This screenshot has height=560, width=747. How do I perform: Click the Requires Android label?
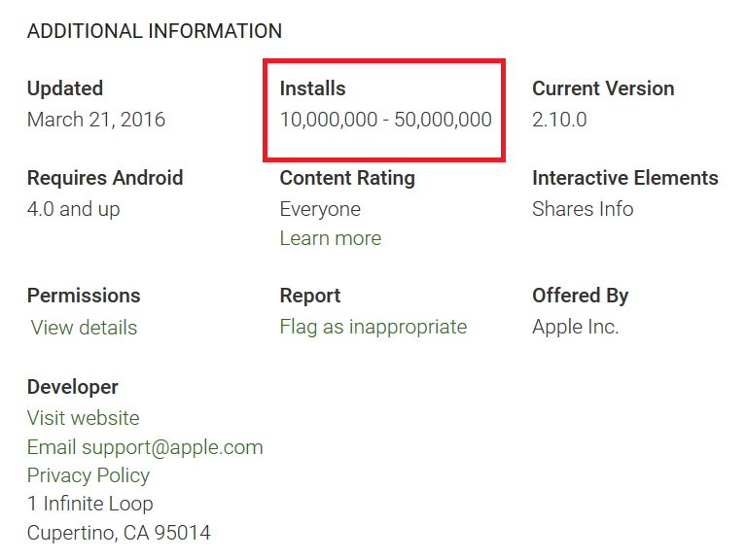pos(105,178)
